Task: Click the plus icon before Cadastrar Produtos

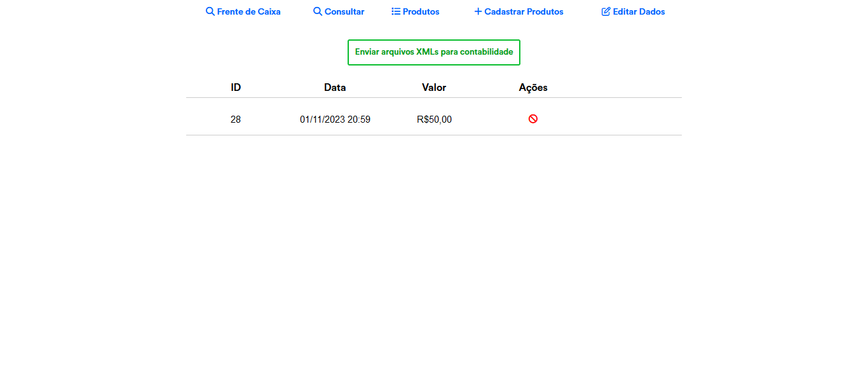Action: (x=478, y=11)
